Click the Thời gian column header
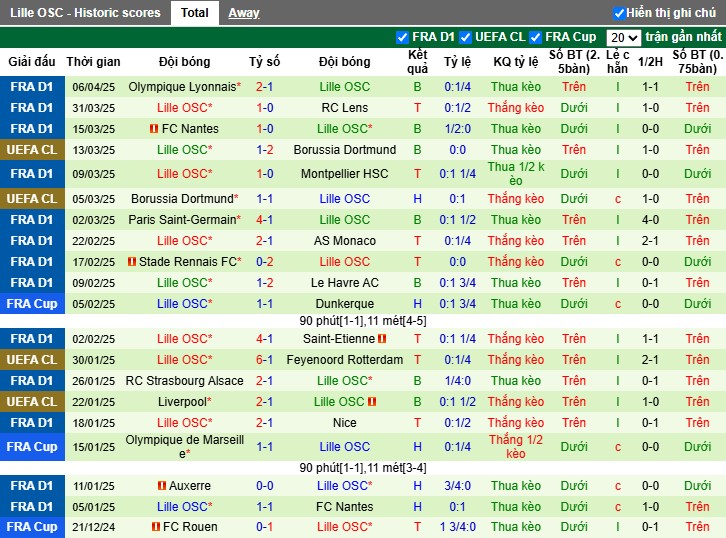This screenshot has width=726, height=538. (94, 62)
